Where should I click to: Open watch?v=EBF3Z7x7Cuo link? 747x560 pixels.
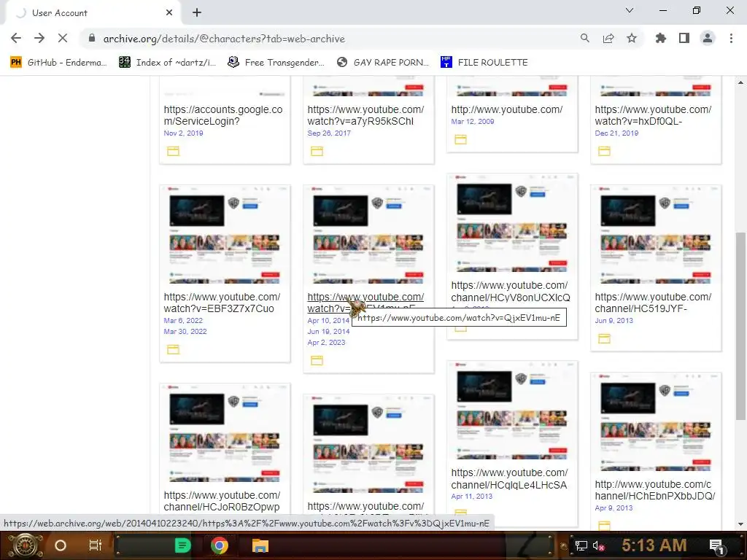point(222,303)
